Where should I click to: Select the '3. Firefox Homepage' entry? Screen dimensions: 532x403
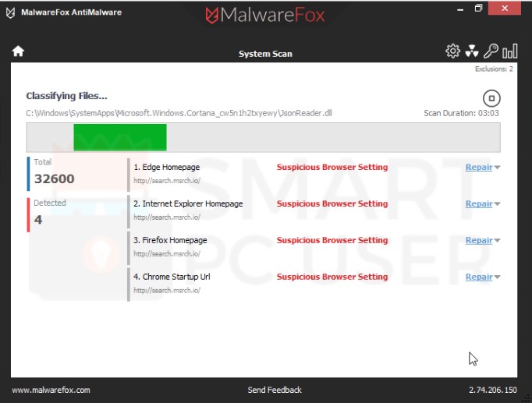pyautogui.click(x=170, y=240)
